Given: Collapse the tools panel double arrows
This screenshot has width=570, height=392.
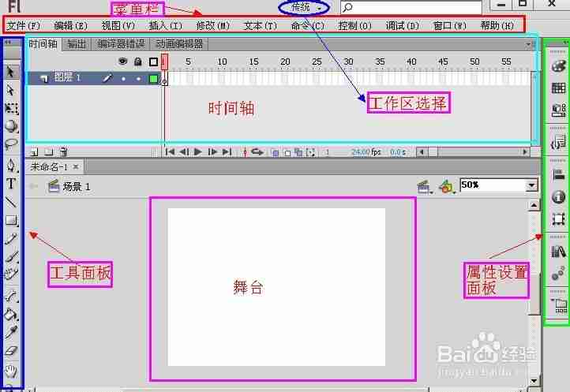Looking at the screenshot, I should (x=9, y=42).
